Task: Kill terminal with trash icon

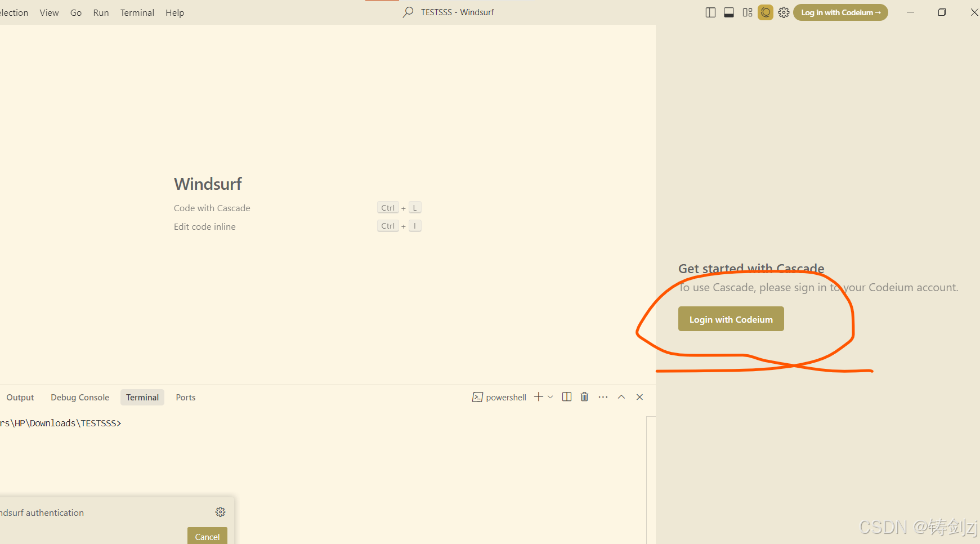Action: pyautogui.click(x=585, y=397)
